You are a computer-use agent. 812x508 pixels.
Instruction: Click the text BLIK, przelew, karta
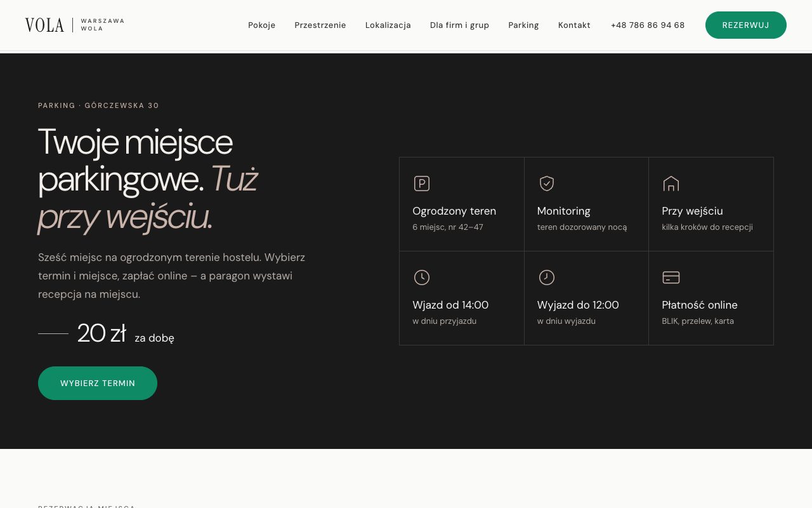click(698, 321)
